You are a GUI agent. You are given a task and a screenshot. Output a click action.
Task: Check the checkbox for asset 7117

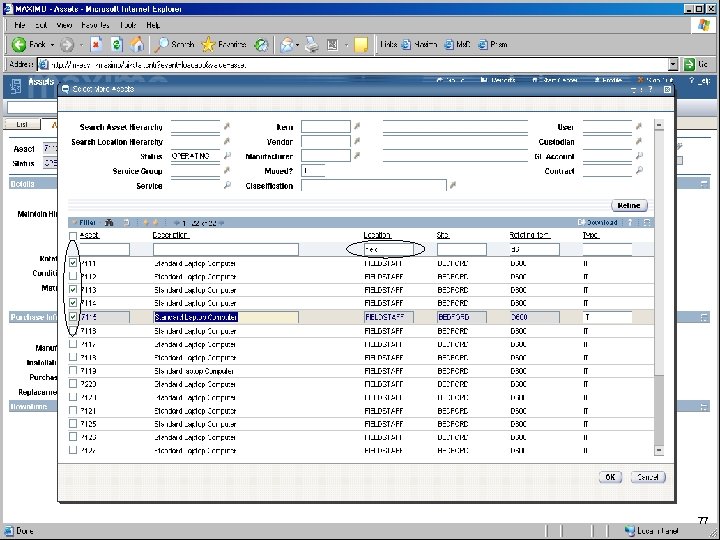[73, 343]
